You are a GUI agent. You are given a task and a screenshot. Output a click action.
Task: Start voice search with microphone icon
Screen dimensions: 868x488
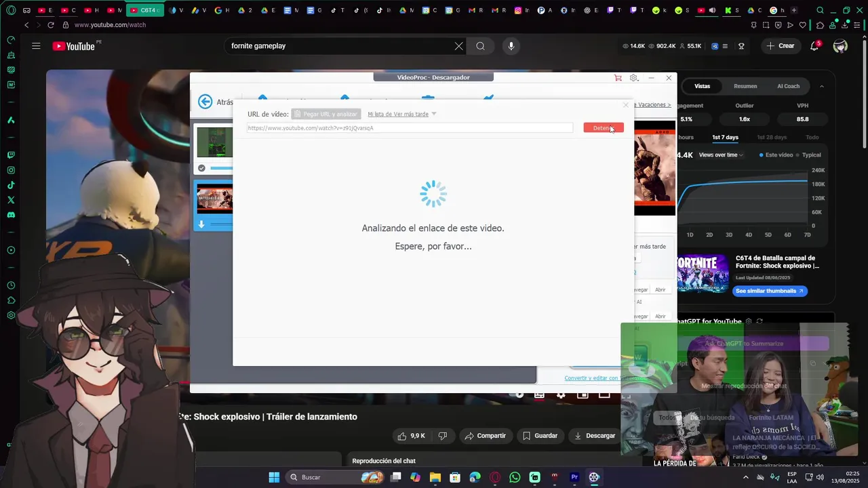[511, 46]
